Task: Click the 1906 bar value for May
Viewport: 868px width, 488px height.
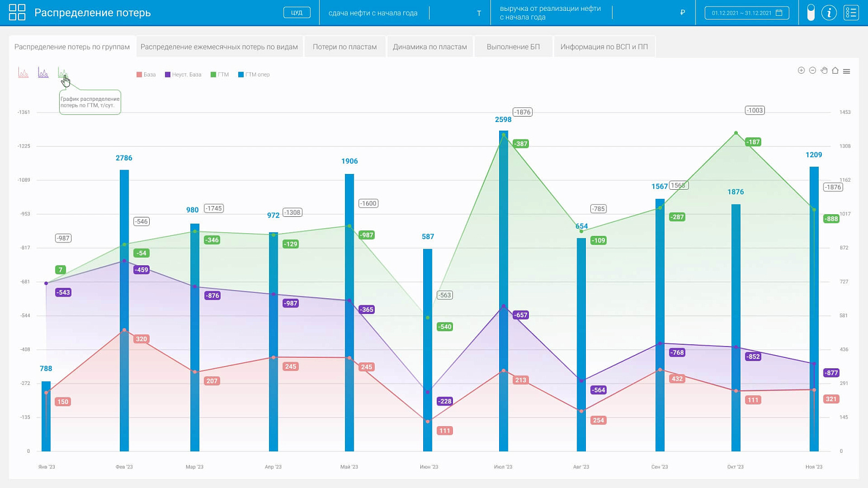Action: (349, 161)
